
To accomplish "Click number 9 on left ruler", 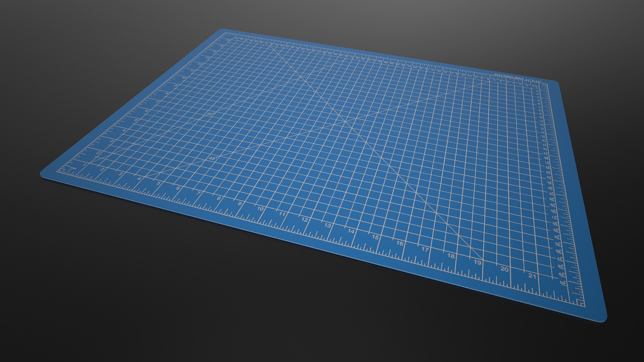I will coord(176,85).
